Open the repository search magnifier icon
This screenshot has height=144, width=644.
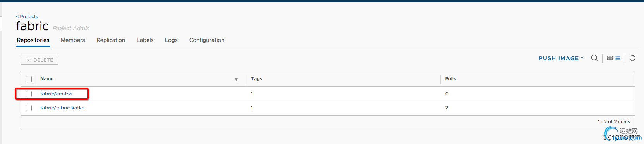coord(594,58)
